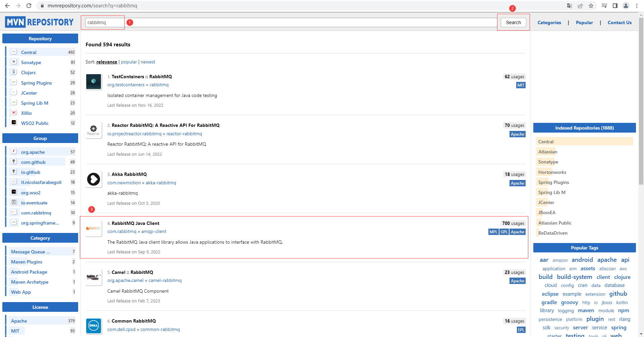This screenshot has height=337, width=644.
Task: Open the Chrome three-dot menu
Action: tap(637, 6)
